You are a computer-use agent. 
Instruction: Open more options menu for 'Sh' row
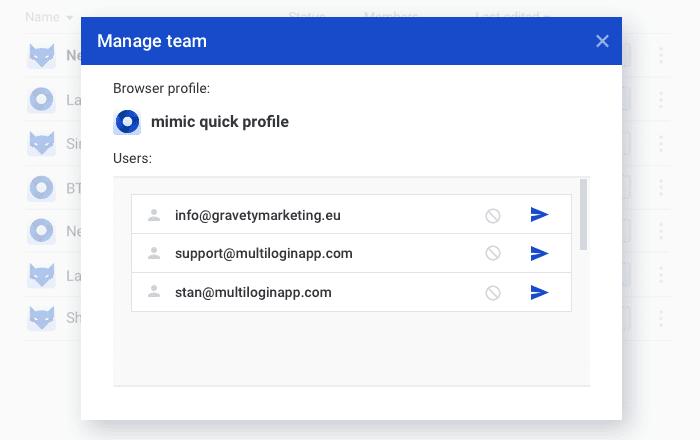pyautogui.click(x=661, y=318)
